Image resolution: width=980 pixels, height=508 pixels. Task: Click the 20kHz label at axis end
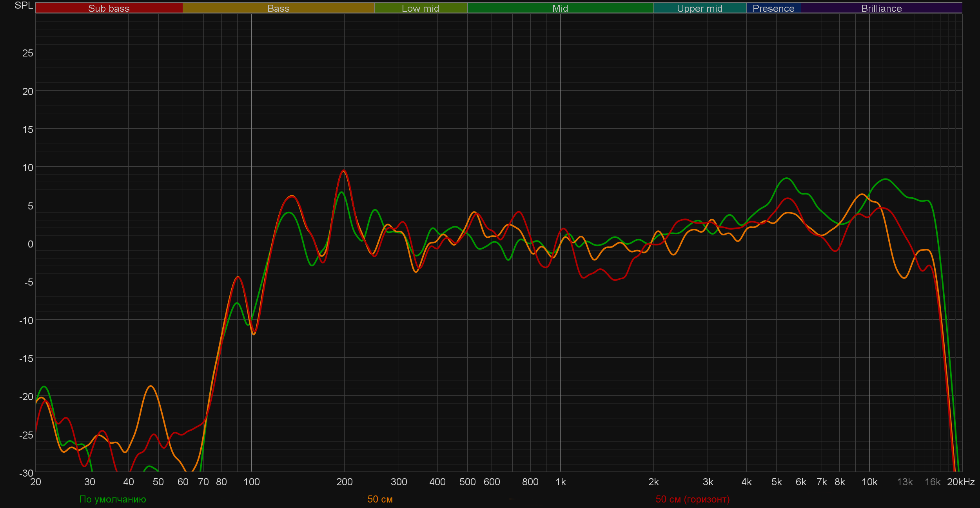[960, 482]
